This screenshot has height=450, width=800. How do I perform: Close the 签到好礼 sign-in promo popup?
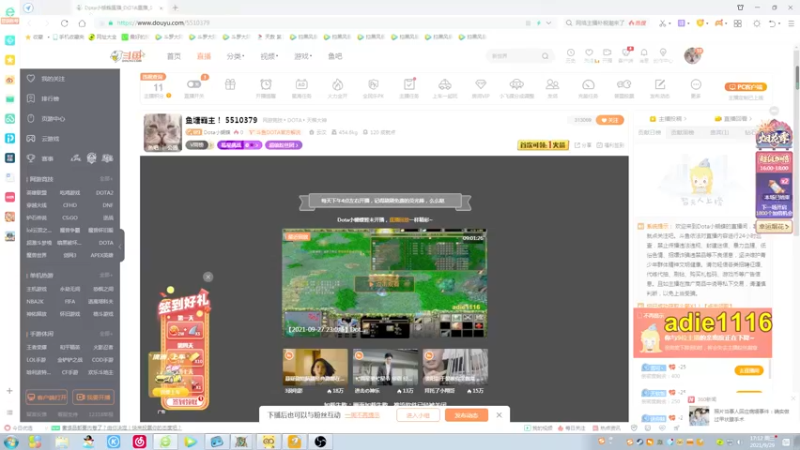pyautogui.click(x=208, y=277)
